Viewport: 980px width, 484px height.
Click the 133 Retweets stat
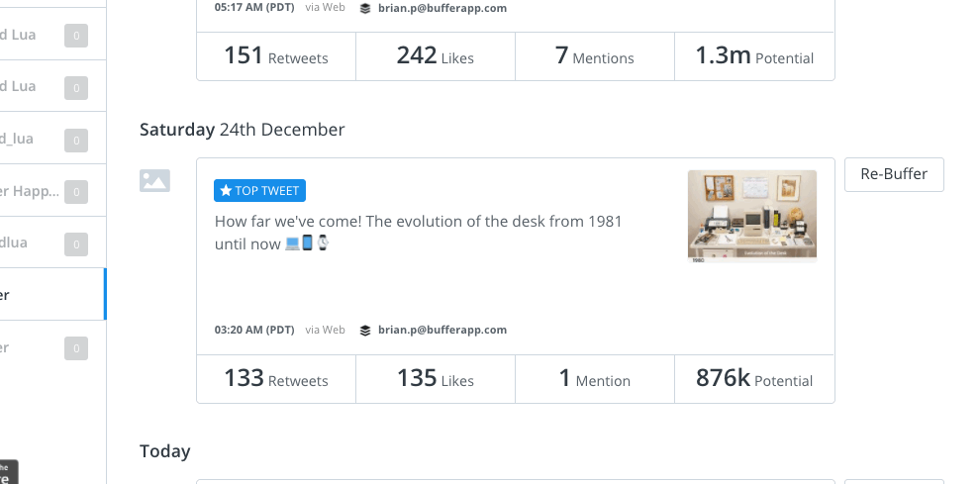tap(276, 379)
